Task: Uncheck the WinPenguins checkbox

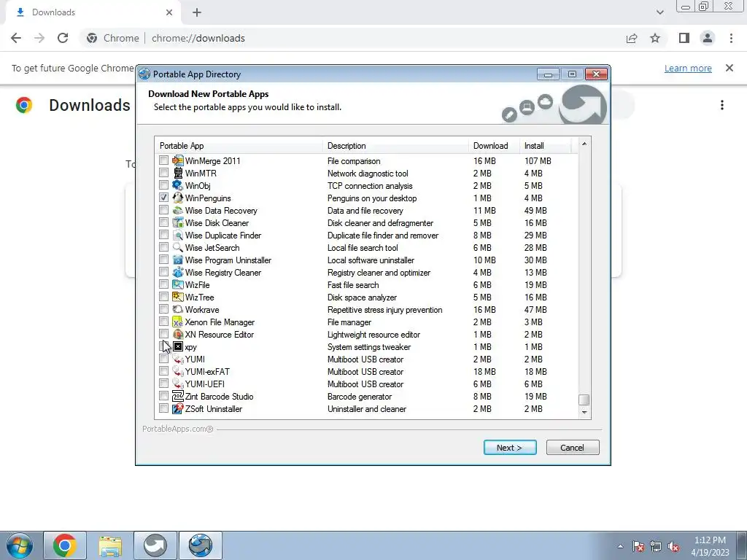Action: (164, 197)
